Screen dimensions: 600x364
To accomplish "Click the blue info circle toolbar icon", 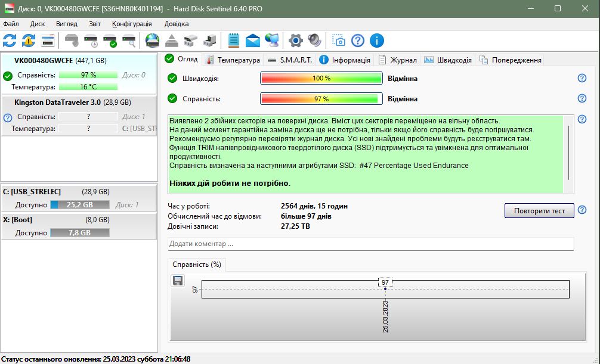I will tap(377, 41).
